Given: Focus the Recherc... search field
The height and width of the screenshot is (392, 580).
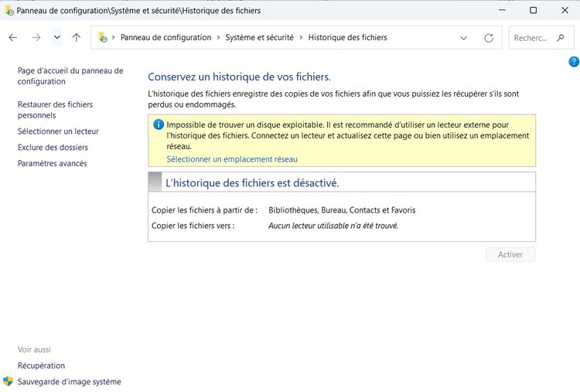Looking at the screenshot, I should click(x=541, y=38).
